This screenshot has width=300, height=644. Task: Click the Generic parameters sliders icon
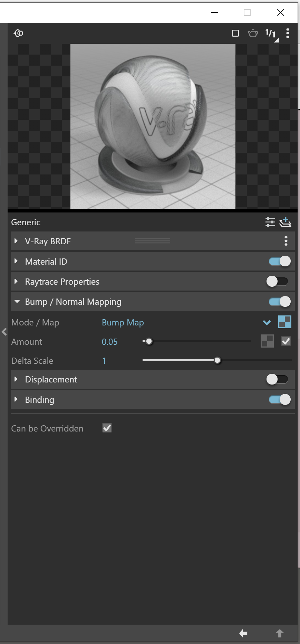pyautogui.click(x=270, y=222)
